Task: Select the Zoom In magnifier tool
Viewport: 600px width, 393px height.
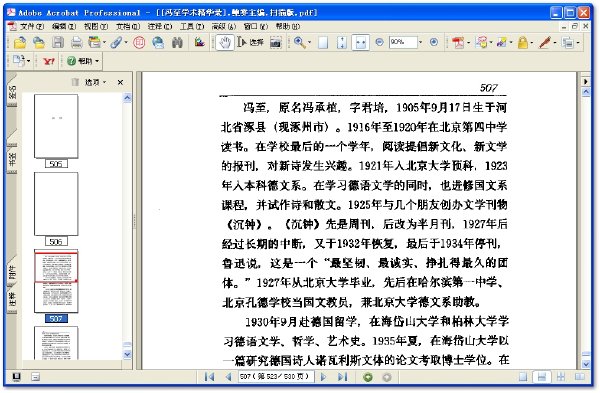Action: [300, 42]
